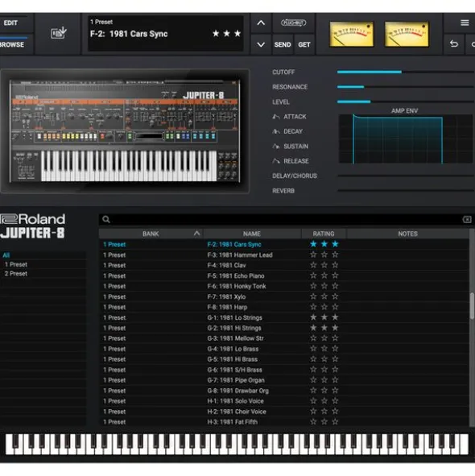Clear the search with the X icon

point(467,219)
